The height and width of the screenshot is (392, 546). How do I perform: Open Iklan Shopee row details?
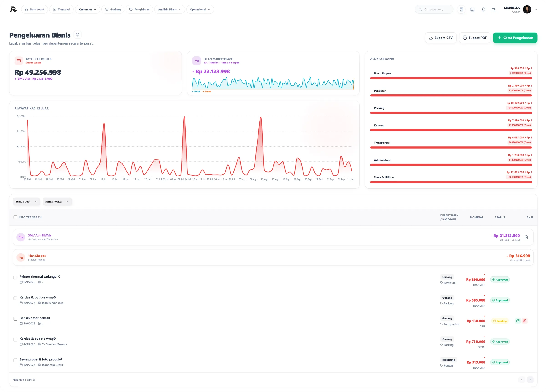[273, 257]
